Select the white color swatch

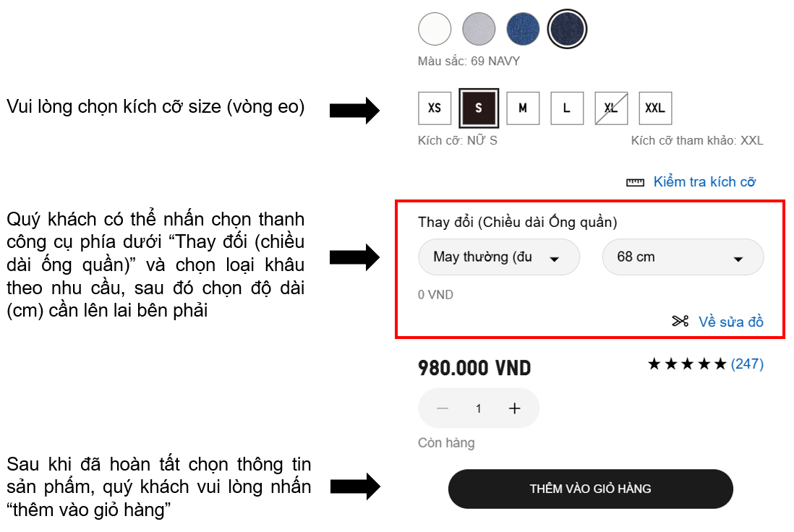point(435,30)
